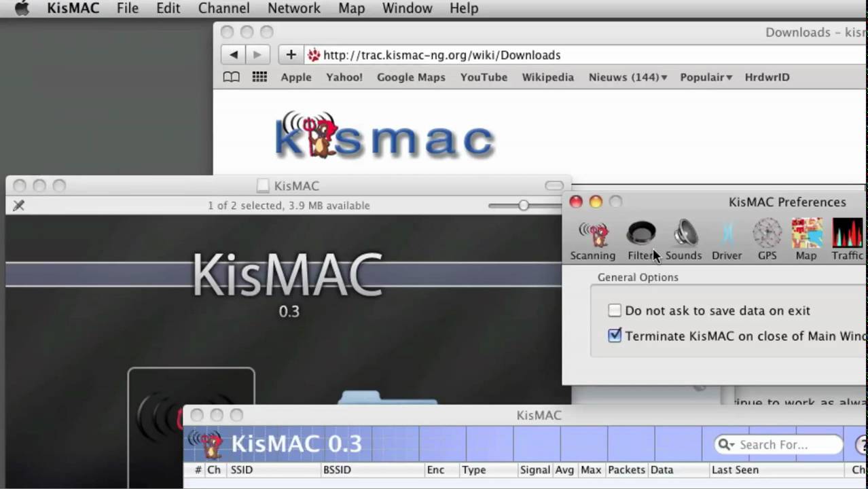Image resolution: width=868 pixels, height=489 pixels.
Task: Sort networks by Last Seen column
Action: click(x=776, y=470)
